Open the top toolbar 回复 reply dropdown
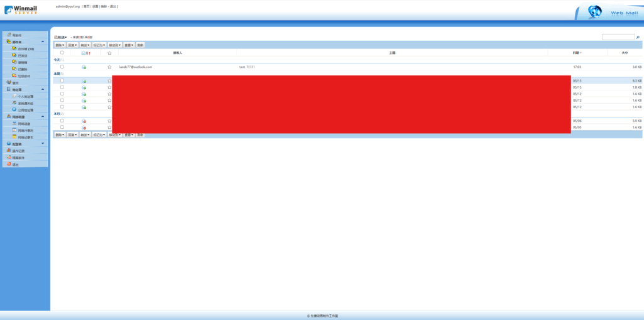The height and width of the screenshot is (320, 644). [73, 45]
